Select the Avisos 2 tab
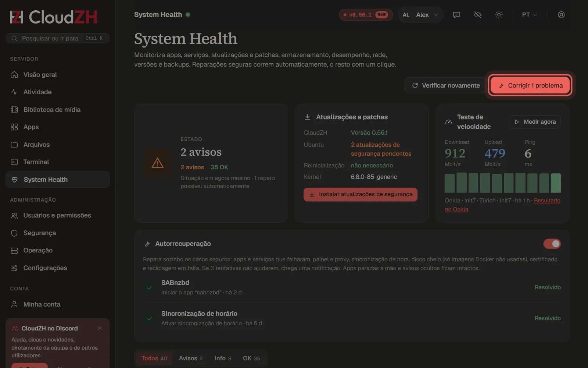The width and height of the screenshot is (588, 368). (191, 358)
